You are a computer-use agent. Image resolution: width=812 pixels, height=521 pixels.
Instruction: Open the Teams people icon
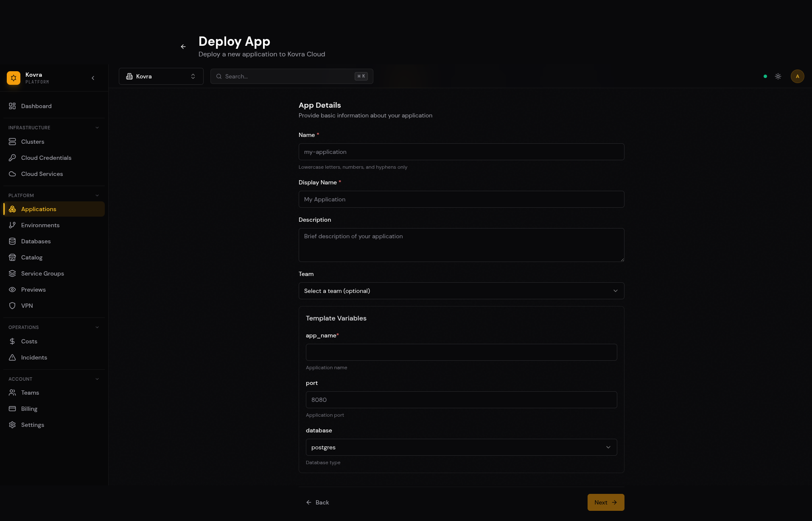coord(12,393)
